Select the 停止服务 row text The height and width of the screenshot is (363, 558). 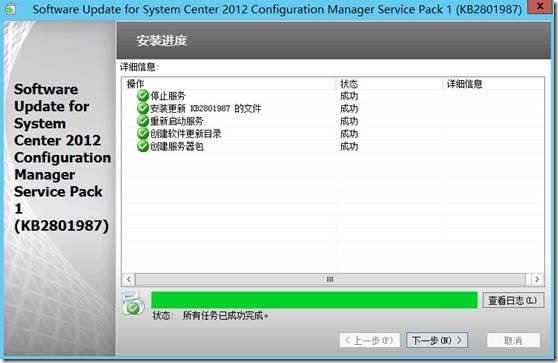pyautogui.click(x=168, y=96)
